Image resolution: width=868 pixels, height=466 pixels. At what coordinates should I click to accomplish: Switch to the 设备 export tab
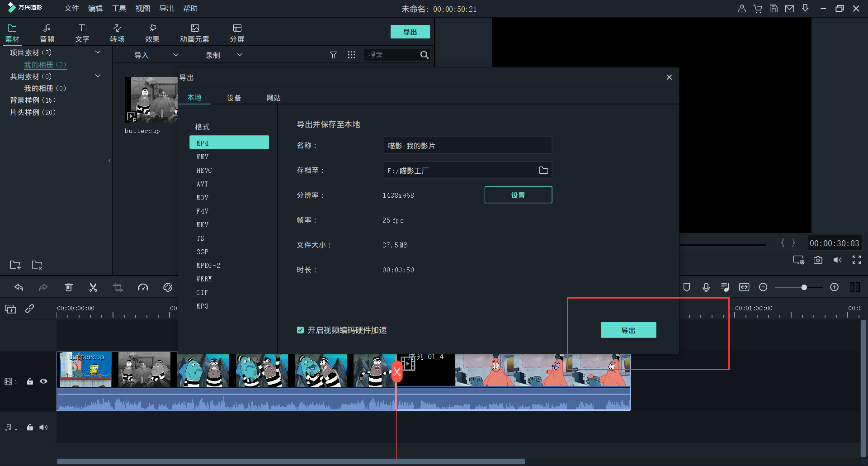click(234, 98)
